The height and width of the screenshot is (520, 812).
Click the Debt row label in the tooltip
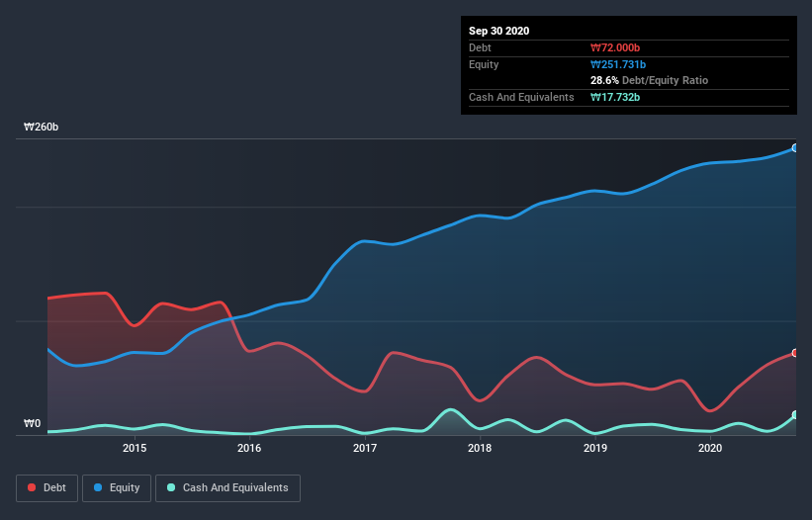pos(480,47)
